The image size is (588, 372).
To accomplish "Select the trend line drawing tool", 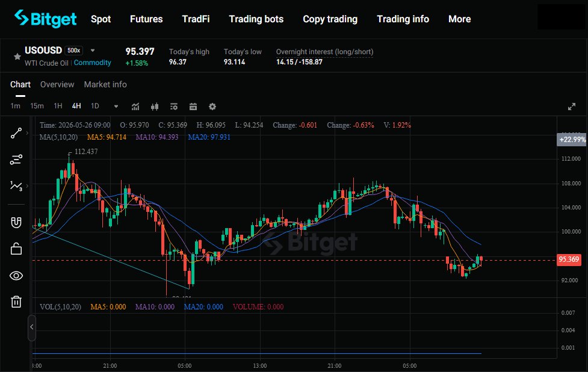I will pos(16,133).
